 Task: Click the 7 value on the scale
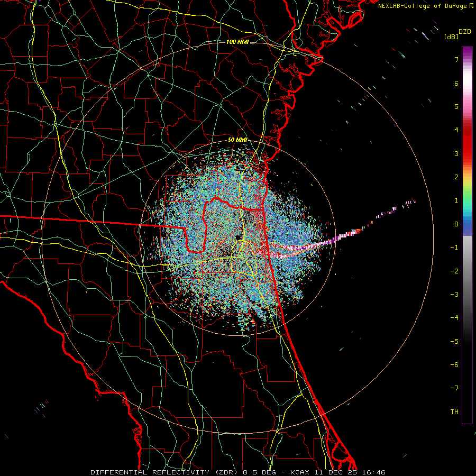[456, 59]
